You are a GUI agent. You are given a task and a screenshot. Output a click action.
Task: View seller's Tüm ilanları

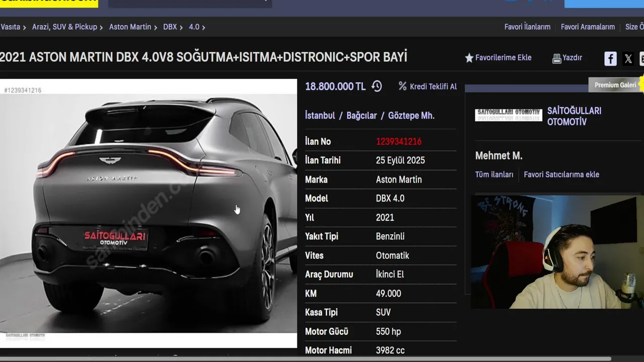pyautogui.click(x=494, y=175)
